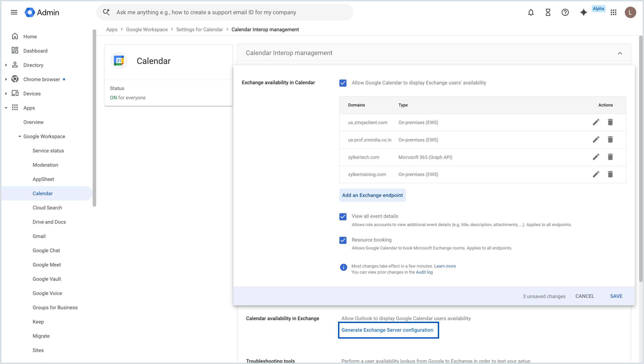The width and height of the screenshot is (644, 364).
Task: Uncheck Allow Google Calendar to display Exchange availability
Action: pos(343,83)
